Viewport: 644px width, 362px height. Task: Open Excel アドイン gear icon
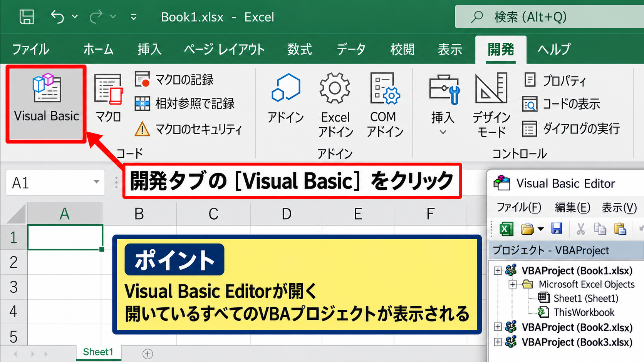click(335, 88)
